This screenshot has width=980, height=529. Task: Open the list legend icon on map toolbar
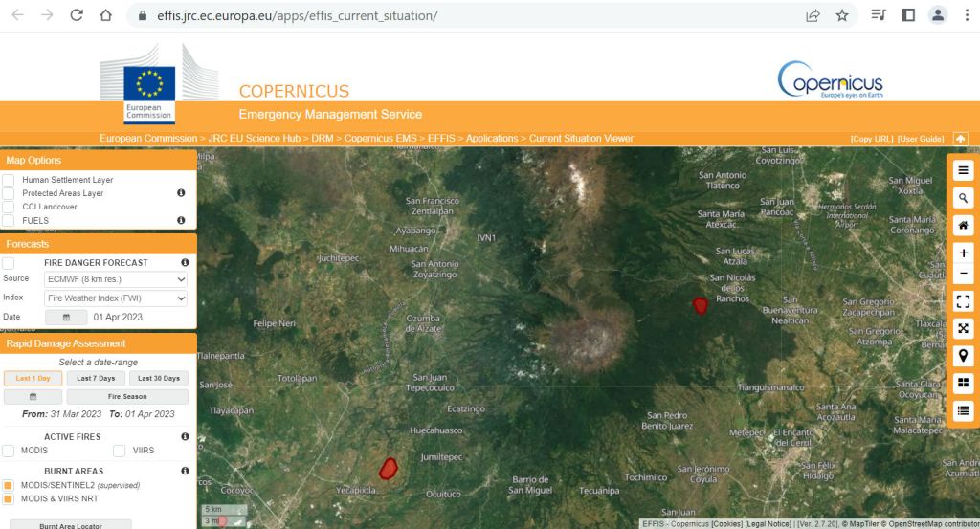click(963, 410)
